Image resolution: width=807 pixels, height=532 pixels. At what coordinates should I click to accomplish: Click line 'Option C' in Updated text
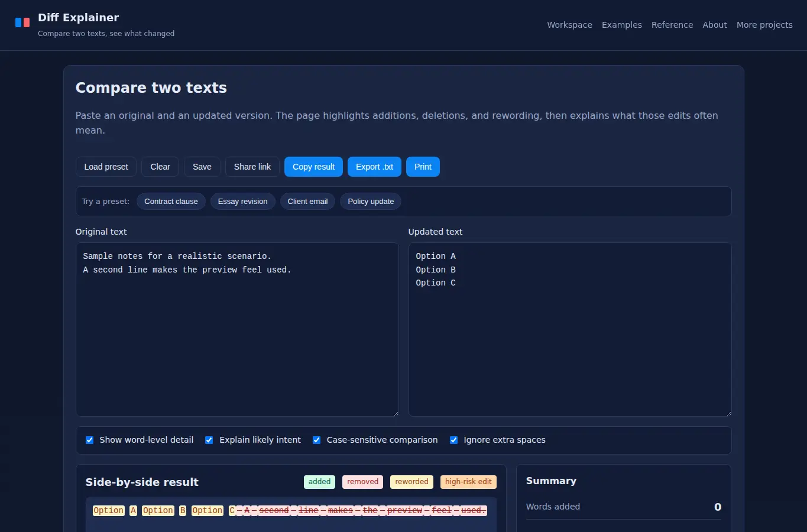click(x=436, y=283)
